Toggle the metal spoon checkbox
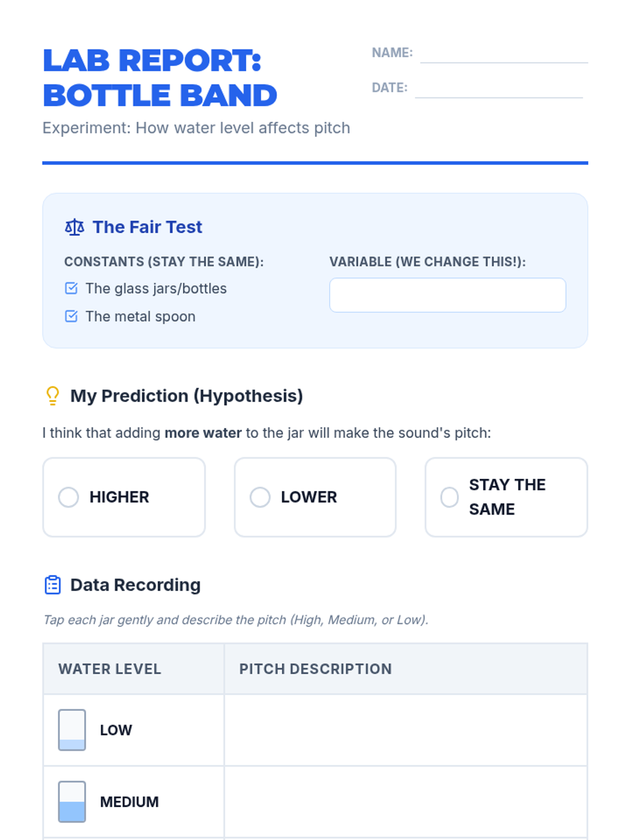The image size is (630, 840). pos(71,316)
